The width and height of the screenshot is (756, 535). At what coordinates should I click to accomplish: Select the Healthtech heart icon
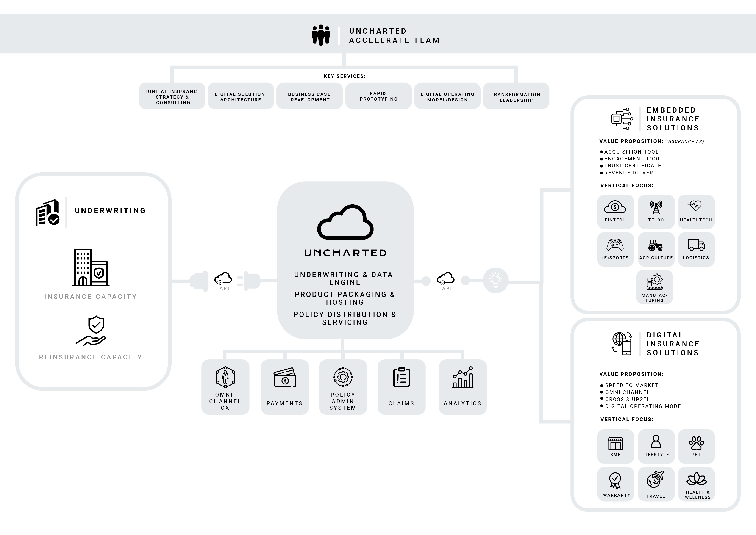point(694,206)
